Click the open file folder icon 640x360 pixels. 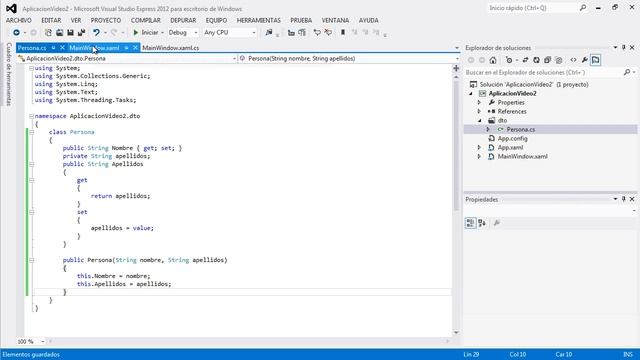60,33
